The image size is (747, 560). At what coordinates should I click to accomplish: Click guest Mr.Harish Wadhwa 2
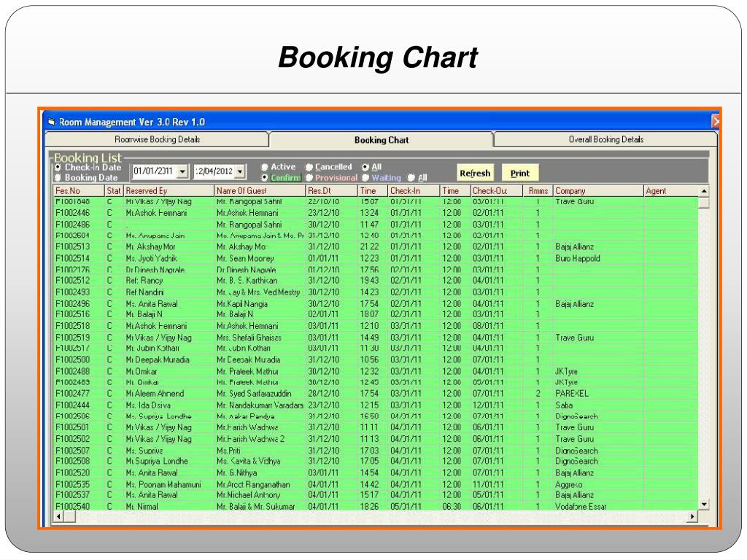251,439
